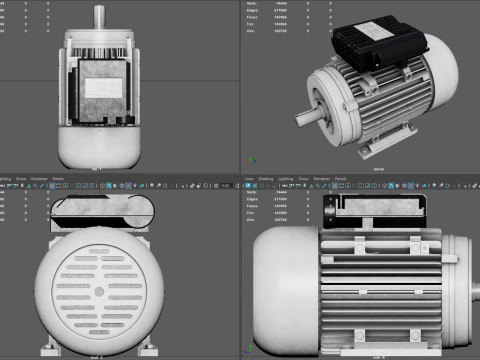Click UVs label in side view HUD
480x360 pixels.
pos(250,220)
